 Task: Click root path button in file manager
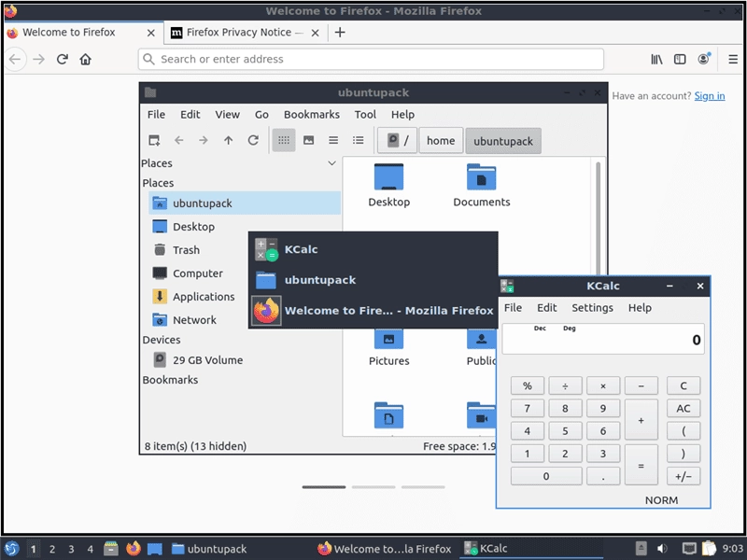tap(398, 141)
